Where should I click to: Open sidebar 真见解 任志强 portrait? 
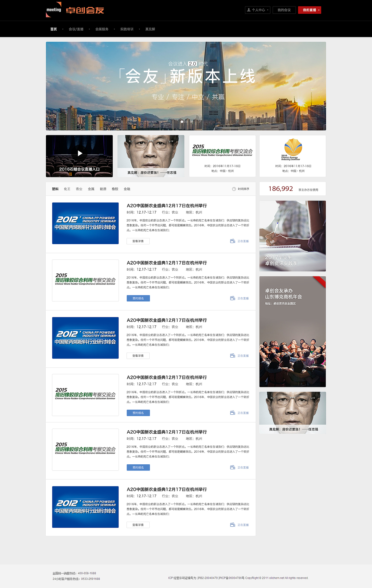293,413
